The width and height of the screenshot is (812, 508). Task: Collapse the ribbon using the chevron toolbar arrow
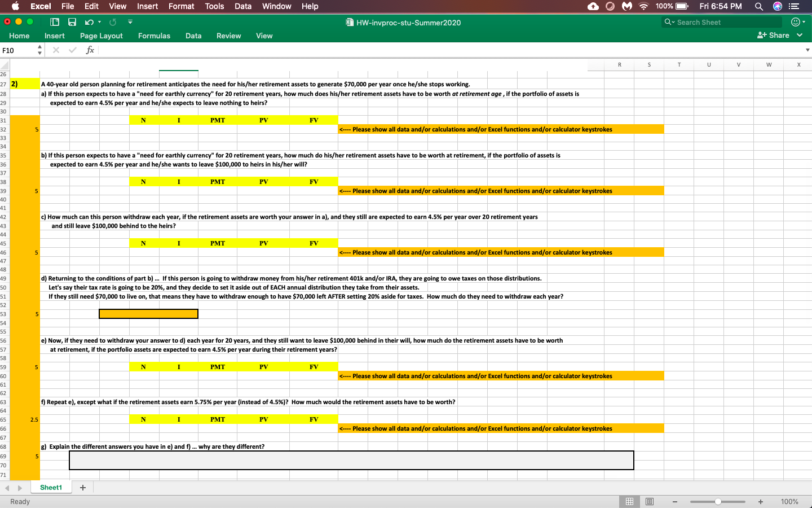click(x=130, y=21)
